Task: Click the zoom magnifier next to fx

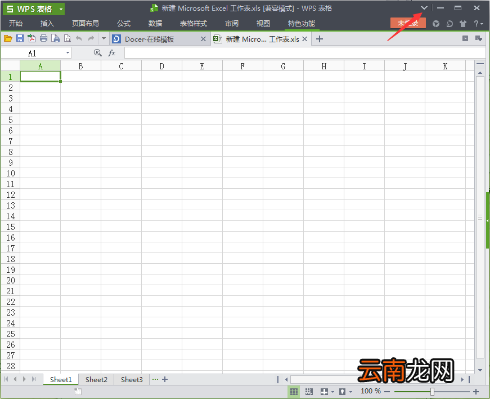Action: coord(98,53)
